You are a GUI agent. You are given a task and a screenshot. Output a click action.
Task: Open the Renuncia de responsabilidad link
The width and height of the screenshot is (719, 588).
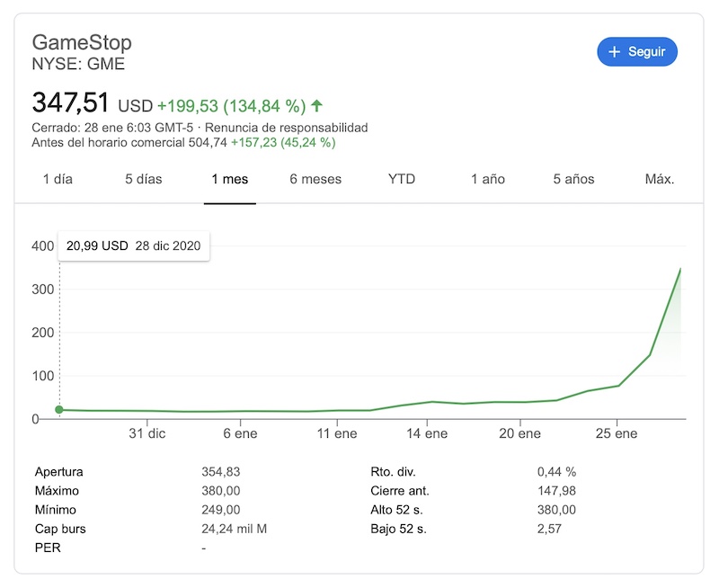(x=286, y=128)
